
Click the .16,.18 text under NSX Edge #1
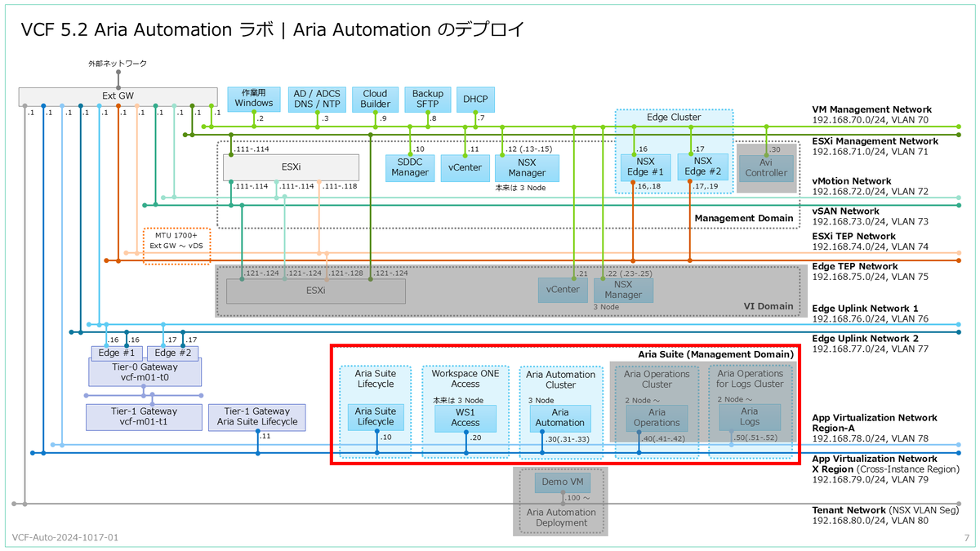point(647,186)
